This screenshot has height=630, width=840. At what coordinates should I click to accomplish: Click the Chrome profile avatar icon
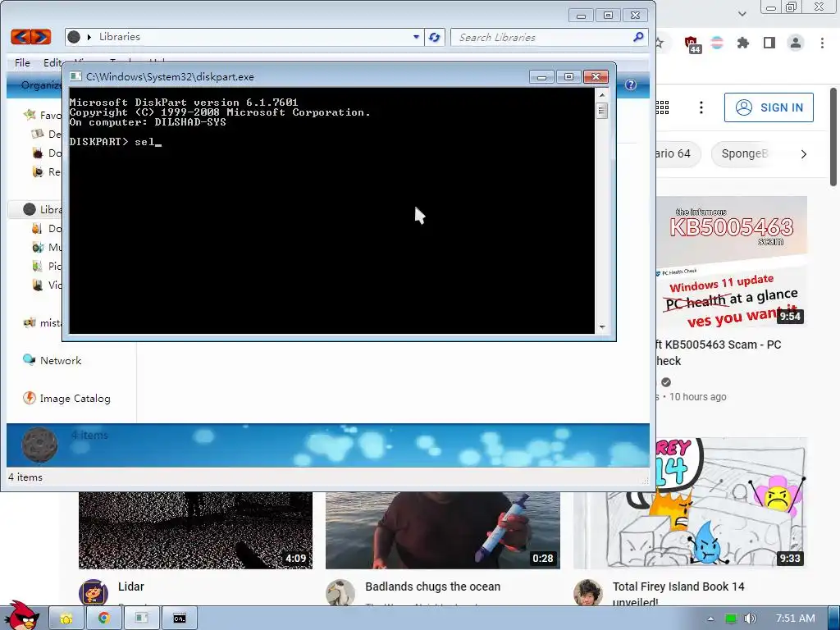click(796, 43)
